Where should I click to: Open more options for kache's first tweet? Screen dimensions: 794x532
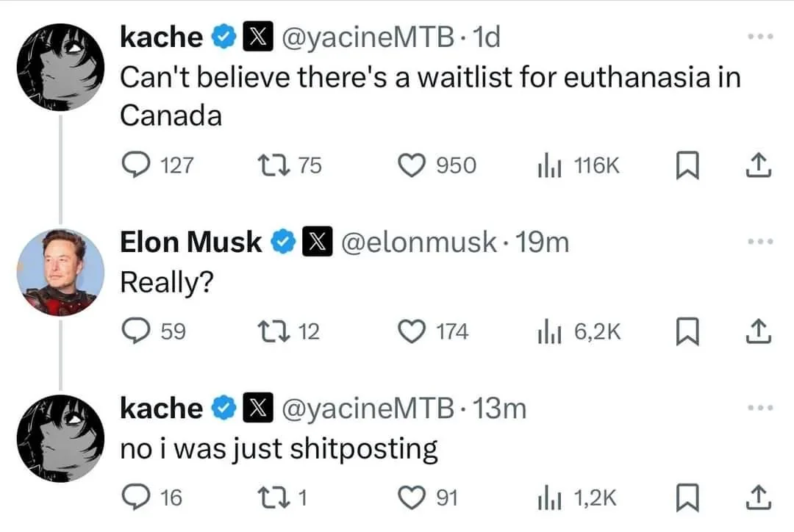click(761, 36)
